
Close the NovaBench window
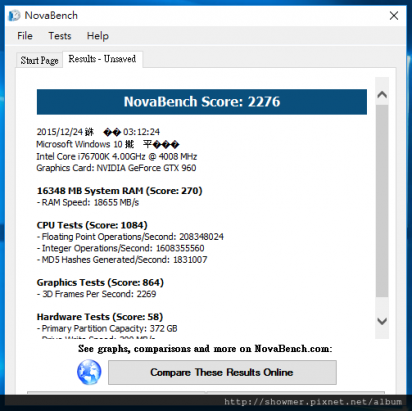pos(394,15)
